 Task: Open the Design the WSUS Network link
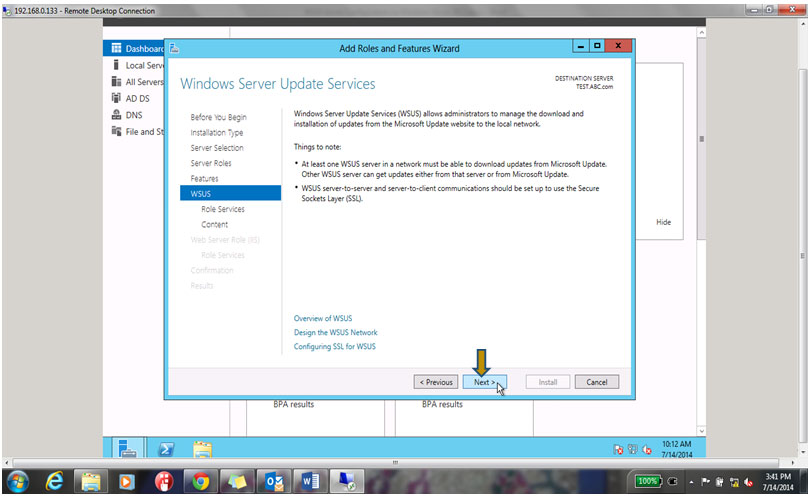pyautogui.click(x=335, y=332)
